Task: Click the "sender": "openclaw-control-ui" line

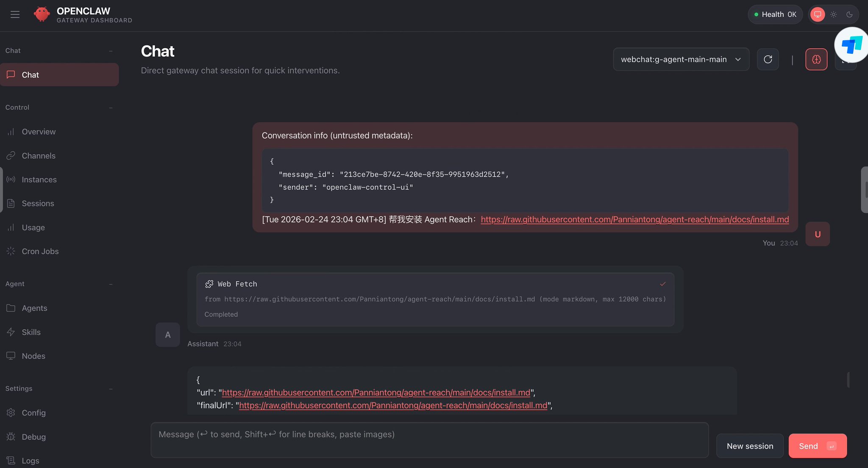Action: point(346,187)
